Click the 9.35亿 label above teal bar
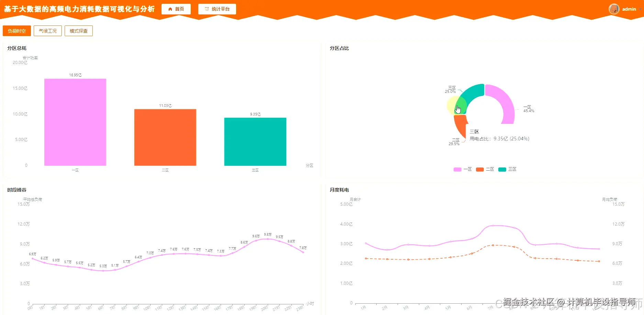Screen dimensions: 644x315 [255, 114]
